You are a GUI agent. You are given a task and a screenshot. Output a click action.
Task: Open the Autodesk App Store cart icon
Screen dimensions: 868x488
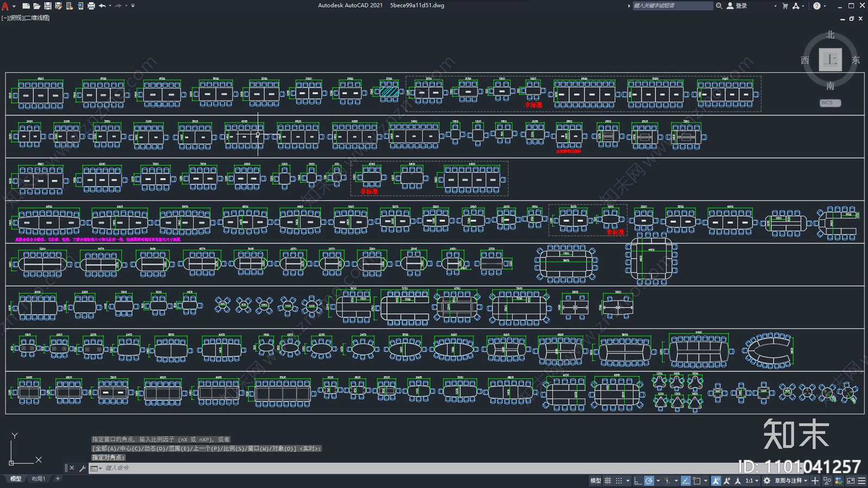[x=785, y=6]
